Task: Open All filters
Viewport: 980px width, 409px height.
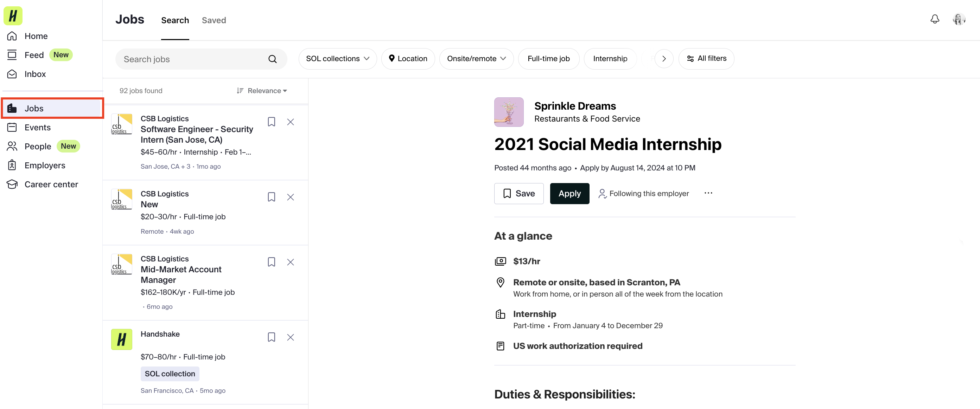Action: [706, 59]
